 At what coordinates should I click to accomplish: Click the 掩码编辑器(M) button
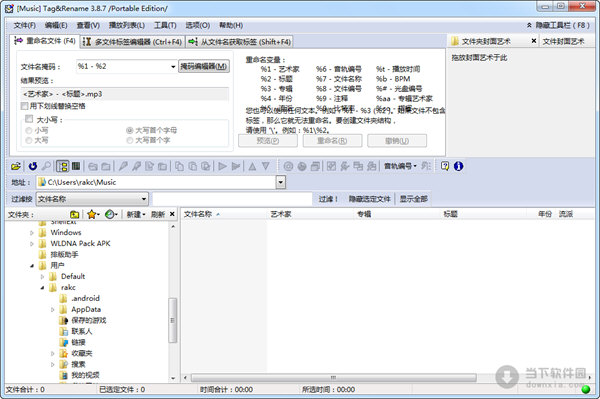[x=204, y=67]
